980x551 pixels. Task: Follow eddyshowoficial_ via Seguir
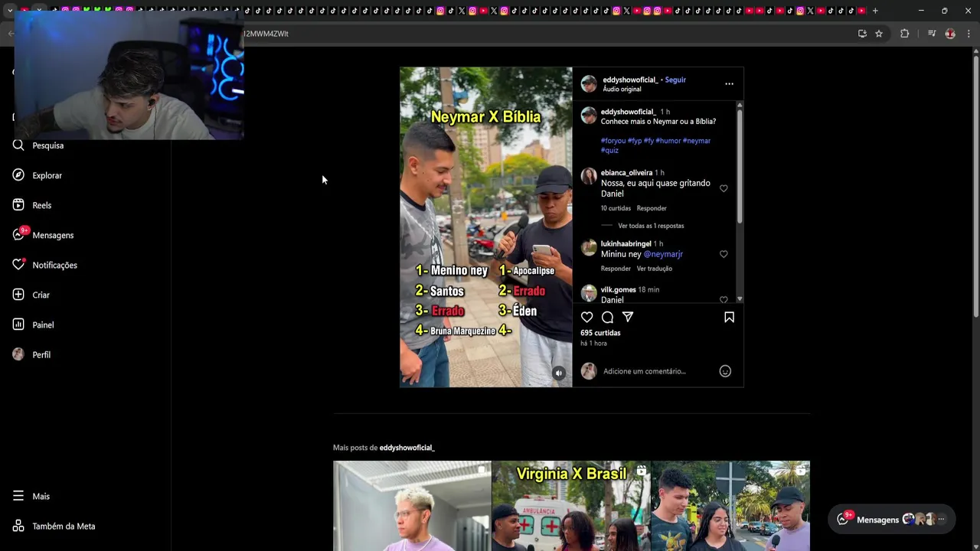click(x=675, y=80)
